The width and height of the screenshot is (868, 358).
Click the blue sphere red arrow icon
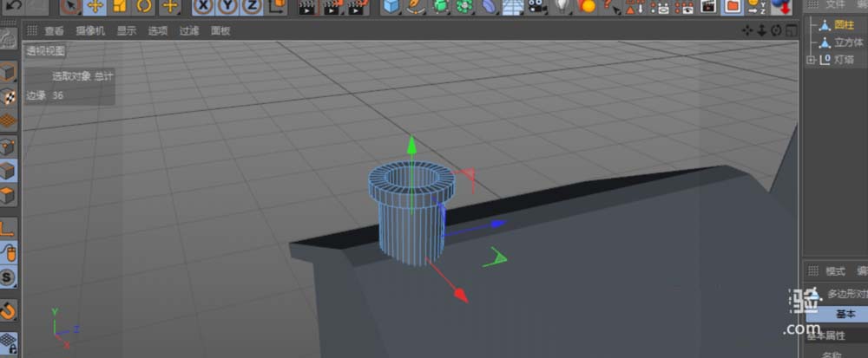[781, 6]
